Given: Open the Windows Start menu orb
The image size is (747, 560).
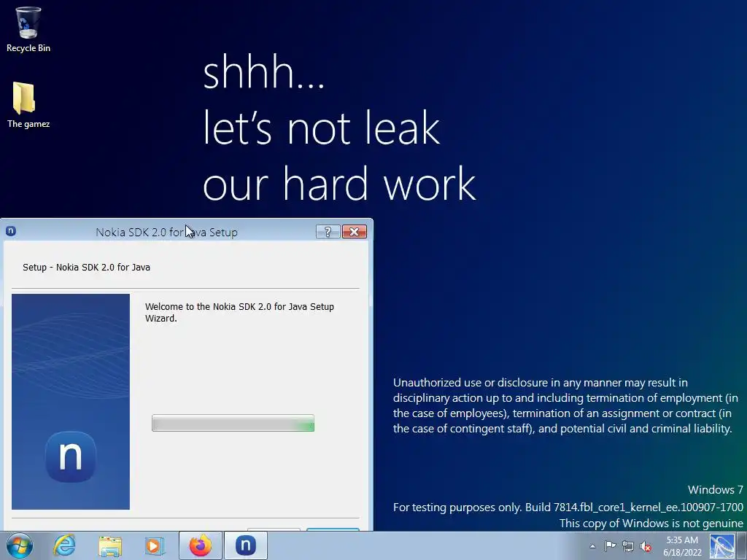Looking at the screenshot, I should pyautogui.click(x=20, y=545).
